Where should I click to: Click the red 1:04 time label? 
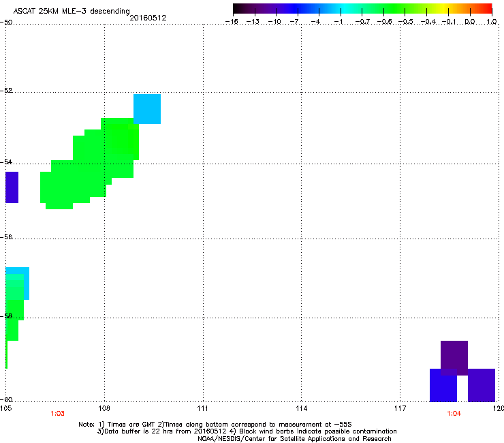[x=454, y=414]
